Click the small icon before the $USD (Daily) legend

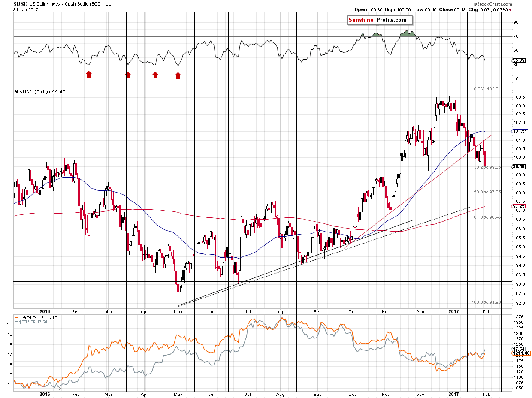coord(16,92)
